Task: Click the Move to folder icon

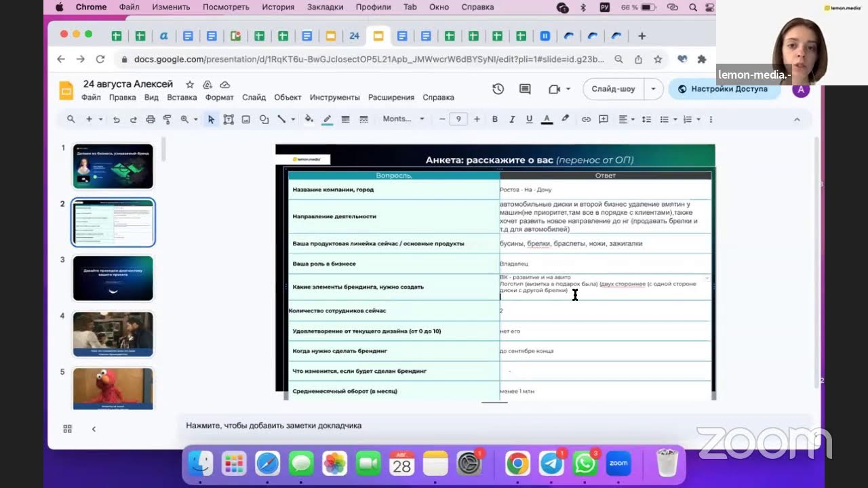Action: (208, 85)
